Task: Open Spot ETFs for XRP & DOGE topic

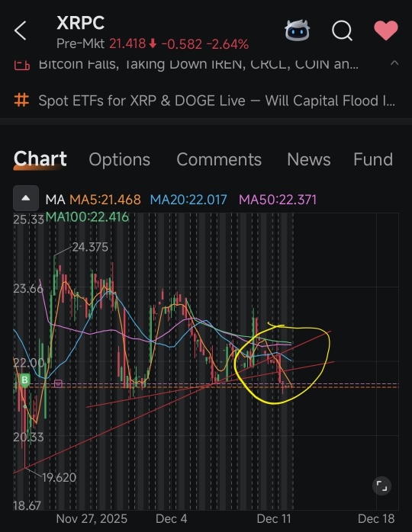Action: coord(217,101)
